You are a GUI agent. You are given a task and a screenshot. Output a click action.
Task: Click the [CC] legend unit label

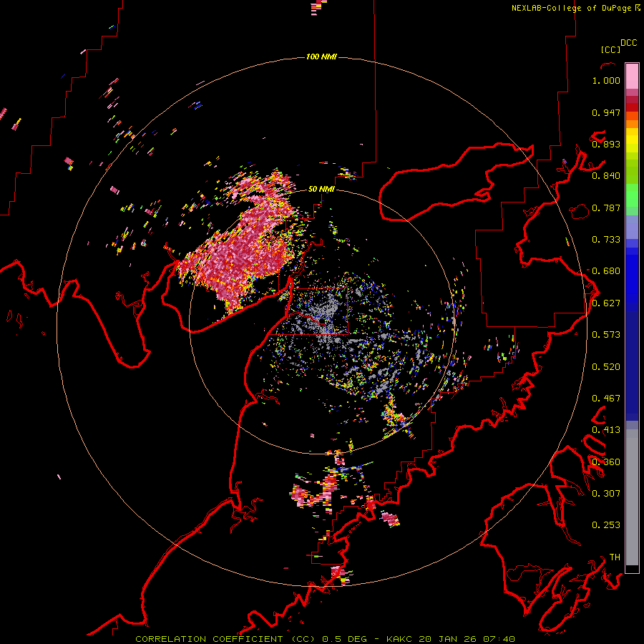coord(610,49)
